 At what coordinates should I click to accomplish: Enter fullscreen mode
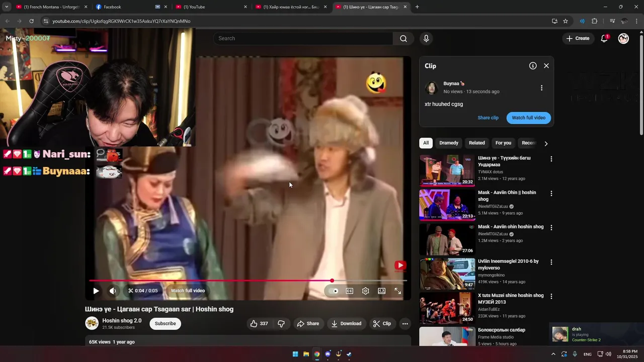point(397,291)
